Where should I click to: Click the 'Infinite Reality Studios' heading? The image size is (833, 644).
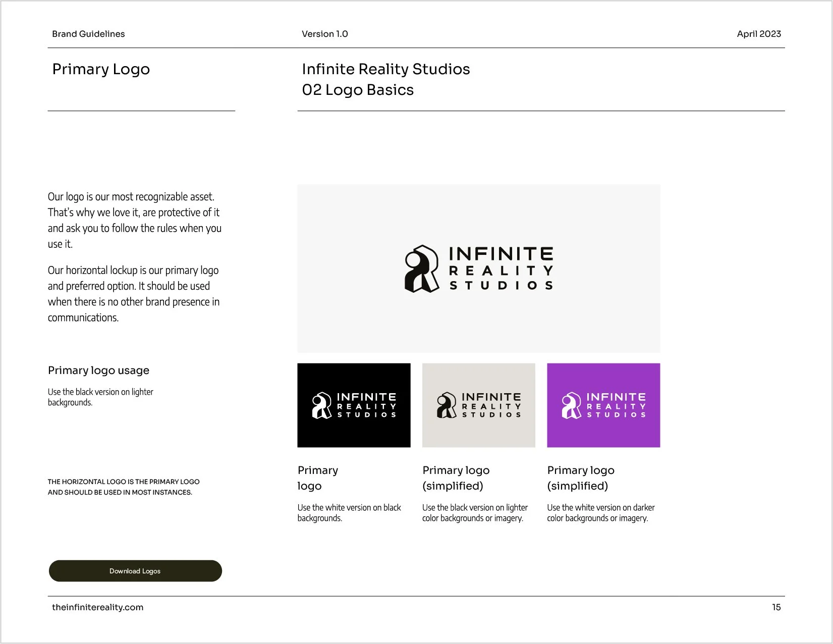pyautogui.click(x=386, y=69)
